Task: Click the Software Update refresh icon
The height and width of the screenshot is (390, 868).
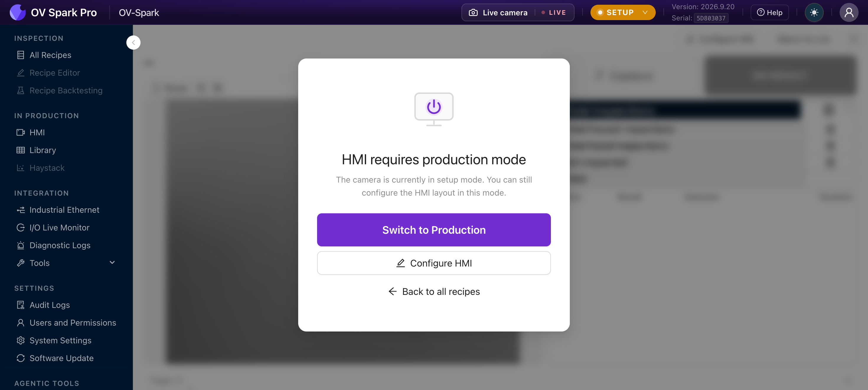Action: (21, 358)
